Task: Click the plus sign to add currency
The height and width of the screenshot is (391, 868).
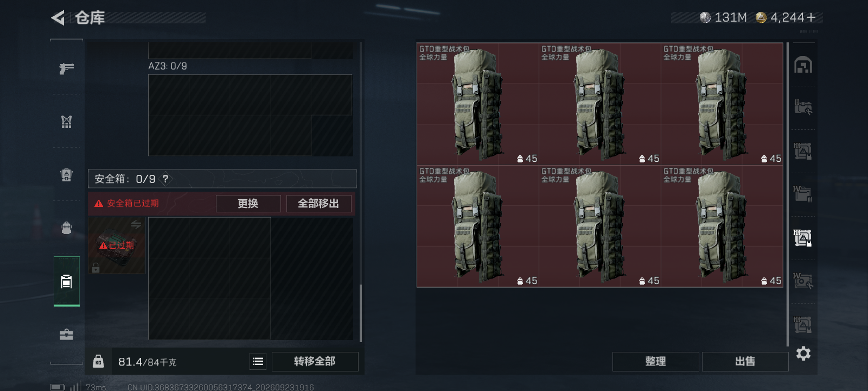Action: pos(811,18)
